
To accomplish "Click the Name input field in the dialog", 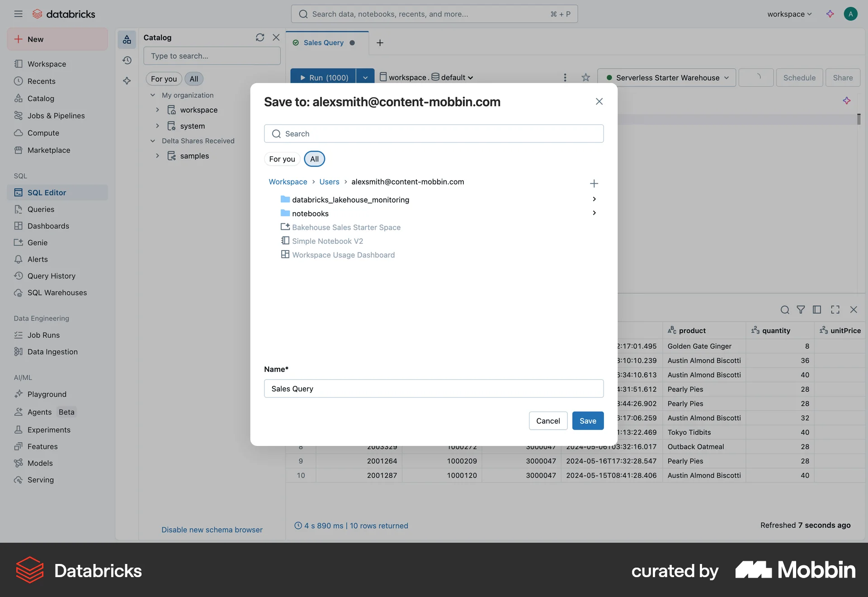I will (434, 389).
